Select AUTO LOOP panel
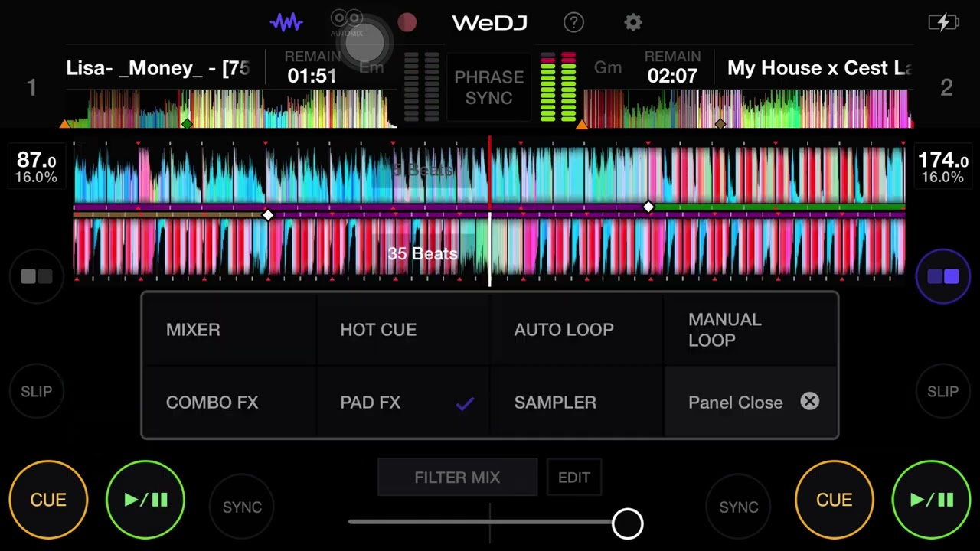 [577, 329]
